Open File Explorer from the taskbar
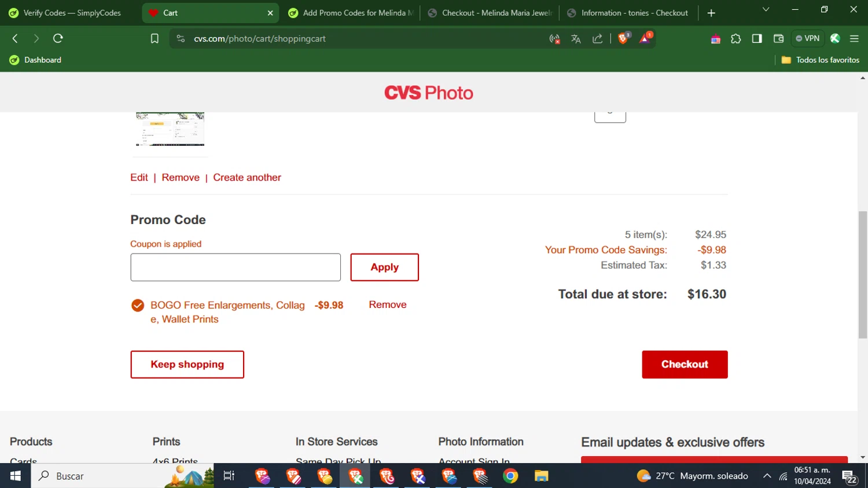This screenshot has width=868, height=488. (x=541, y=476)
